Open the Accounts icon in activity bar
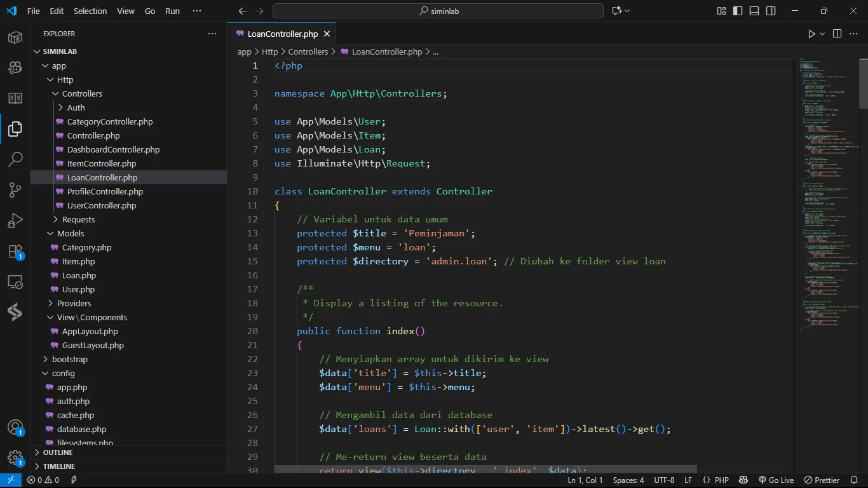 coord(15,428)
